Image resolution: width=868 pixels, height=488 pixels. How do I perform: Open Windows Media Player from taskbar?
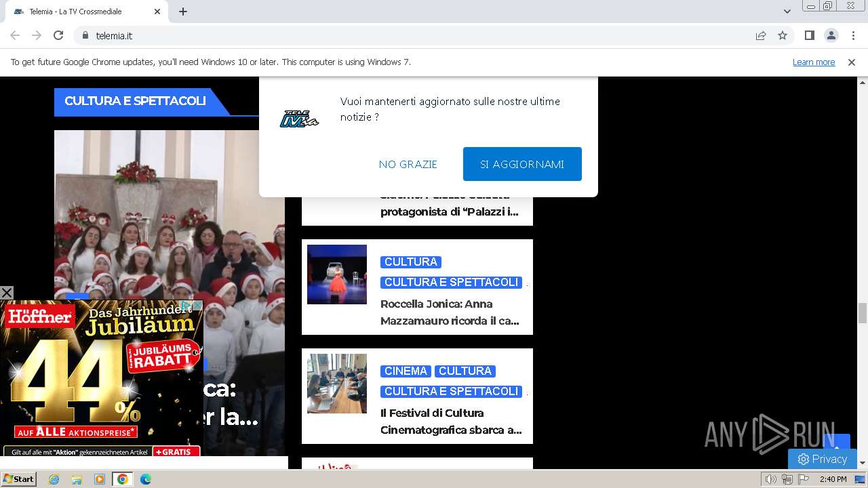coord(100,479)
